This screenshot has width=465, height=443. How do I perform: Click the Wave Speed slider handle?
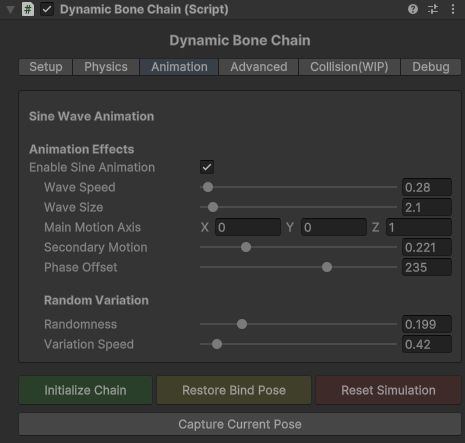tap(208, 187)
